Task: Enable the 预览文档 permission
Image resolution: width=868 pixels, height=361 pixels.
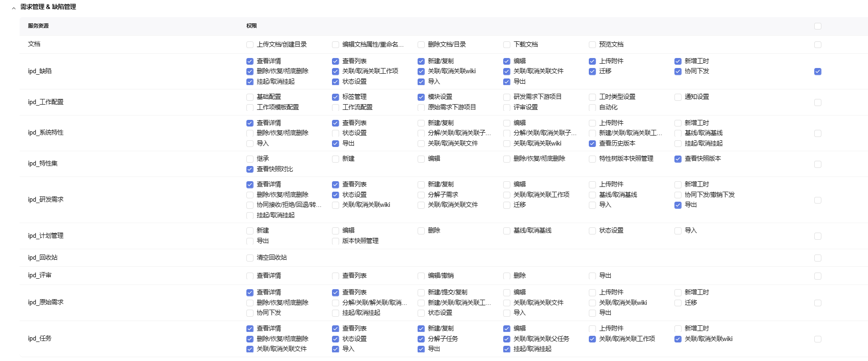Action: pos(592,45)
